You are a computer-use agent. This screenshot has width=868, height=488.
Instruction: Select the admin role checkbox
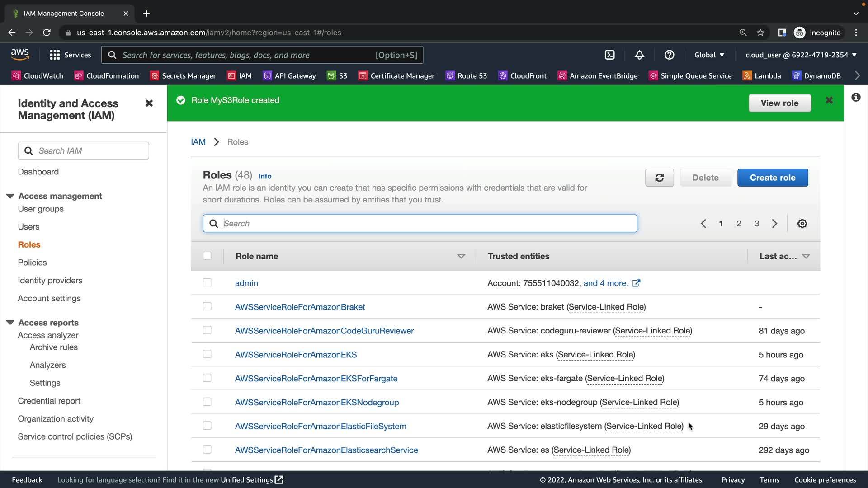207,282
